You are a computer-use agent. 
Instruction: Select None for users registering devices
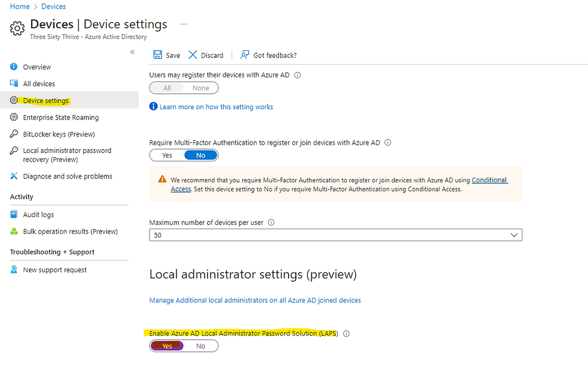coord(200,88)
